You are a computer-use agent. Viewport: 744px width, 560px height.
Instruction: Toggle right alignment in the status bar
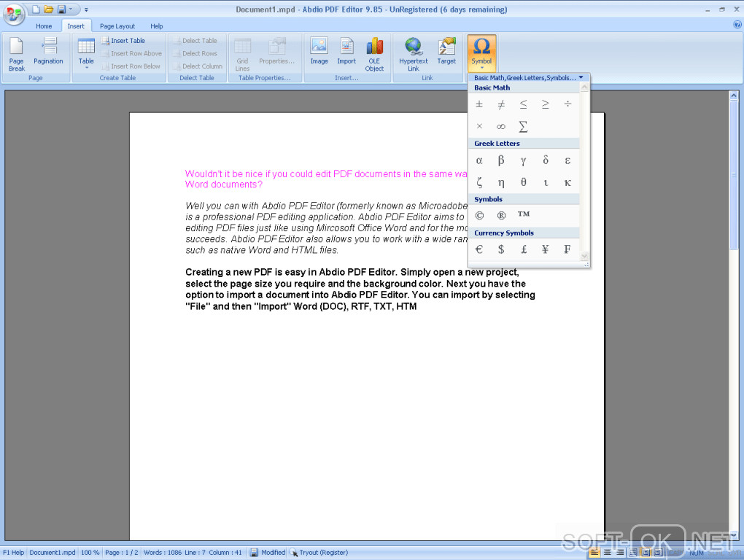pyautogui.click(x=620, y=553)
